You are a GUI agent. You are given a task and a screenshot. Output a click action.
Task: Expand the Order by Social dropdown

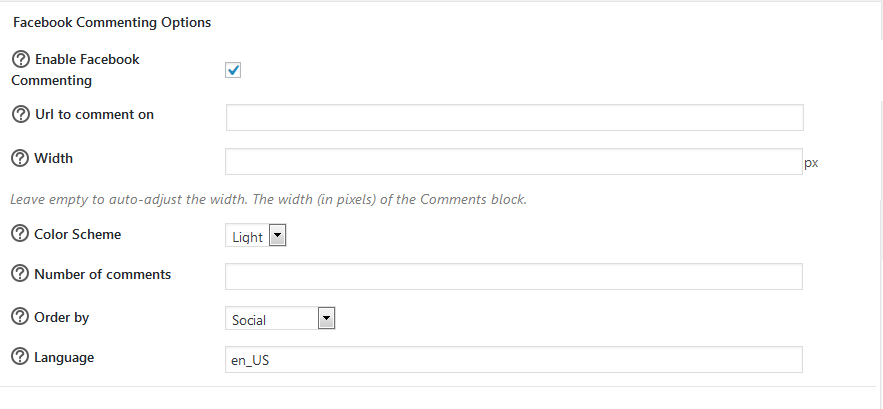click(x=280, y=318)
